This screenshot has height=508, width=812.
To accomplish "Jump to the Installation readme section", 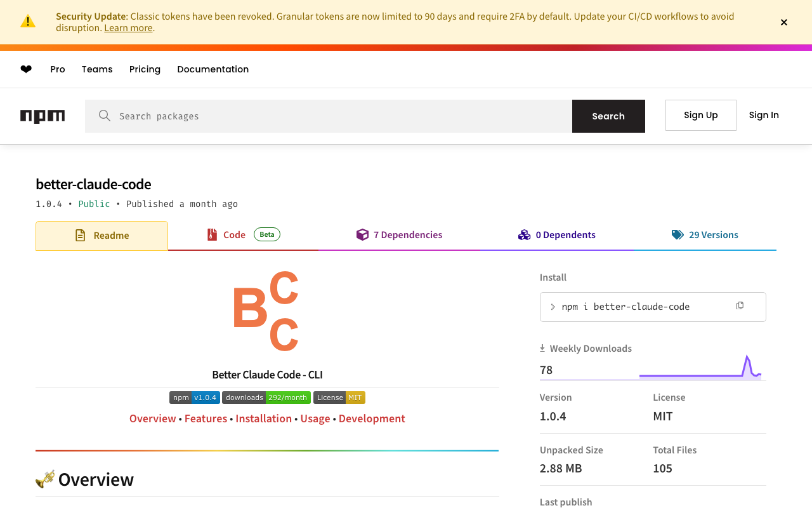I will pyautogui.click(x=264, y=418).
